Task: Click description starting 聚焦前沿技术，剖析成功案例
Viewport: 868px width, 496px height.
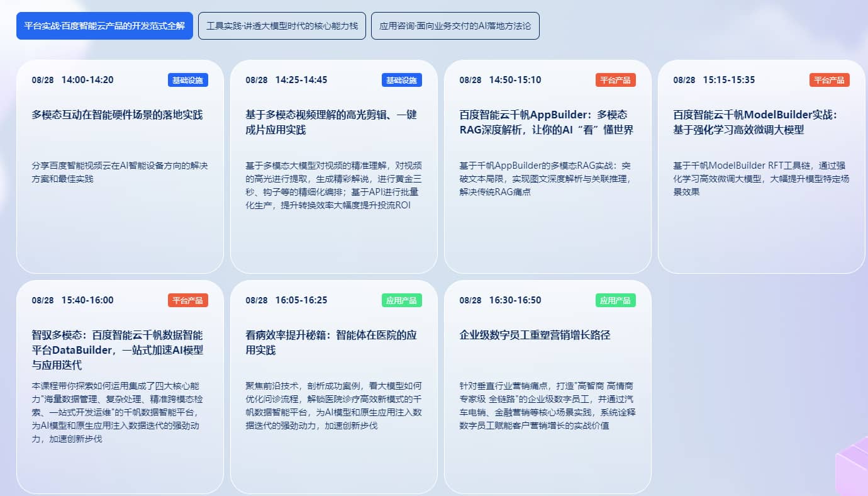Action: [333, 406]
